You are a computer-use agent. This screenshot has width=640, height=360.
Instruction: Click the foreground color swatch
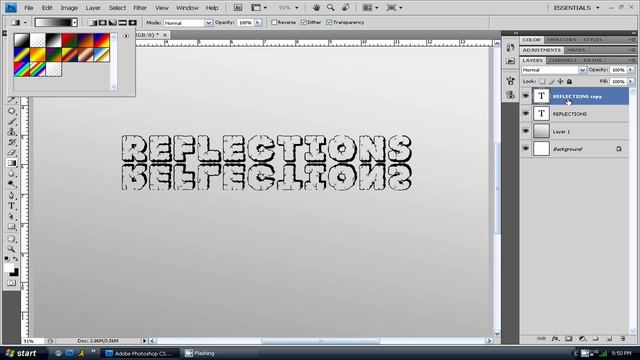9,268
